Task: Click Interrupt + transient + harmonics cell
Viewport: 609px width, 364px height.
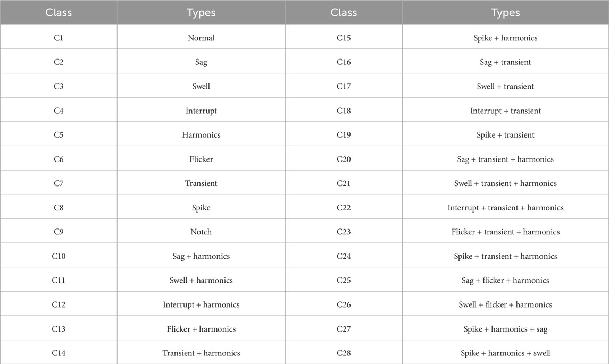Action: (505, 208)
